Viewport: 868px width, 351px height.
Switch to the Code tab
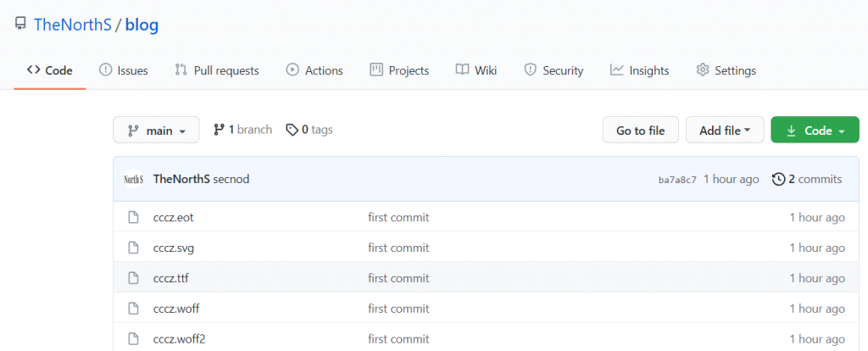point(50,70)
